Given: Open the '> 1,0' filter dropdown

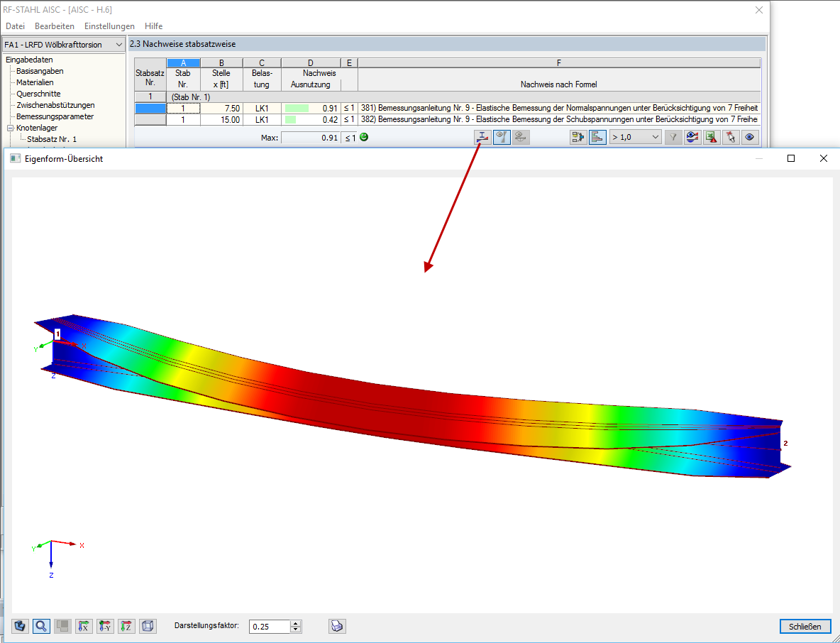Looking at the screenshot, I should (x=636, y=137).
